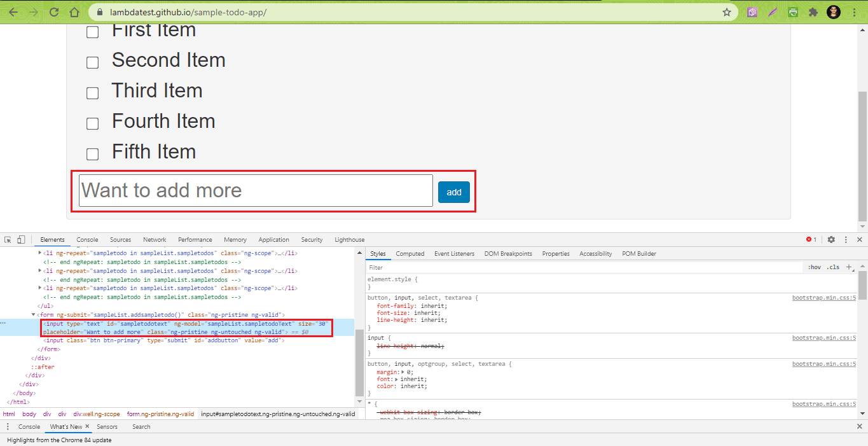Mark the Fifth Item checkbox
The height and width of the screenshot is (446, 868).
(x=93, y=154)
